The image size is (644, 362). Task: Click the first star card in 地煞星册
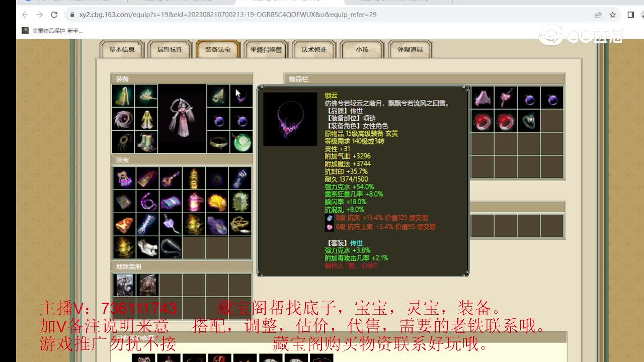124,285
